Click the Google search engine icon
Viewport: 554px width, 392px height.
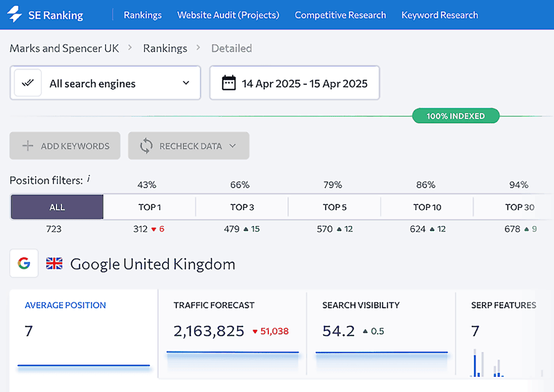pyautogui.click(x=23, y=263)
